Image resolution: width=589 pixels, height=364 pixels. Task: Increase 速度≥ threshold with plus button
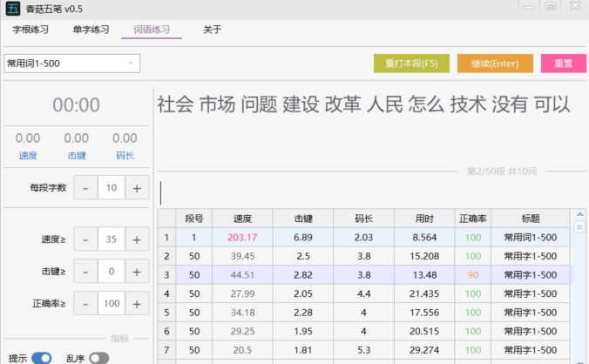pyautogui.click(x=137, y=239)
